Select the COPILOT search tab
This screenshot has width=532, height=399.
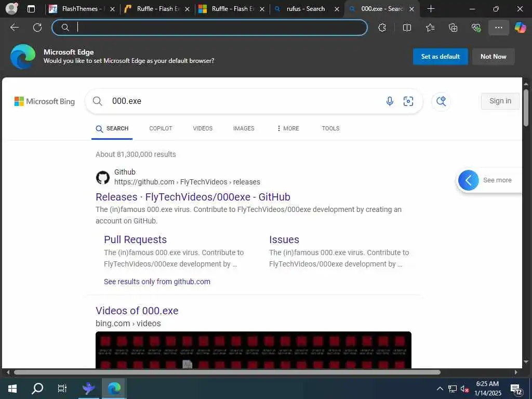point(161,129)
